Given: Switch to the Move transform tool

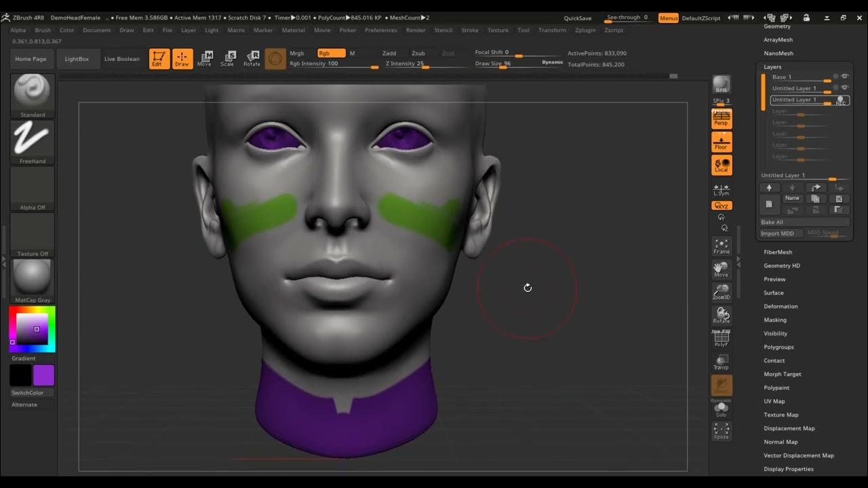Looking at the screenshot, I should pos(205,59).
